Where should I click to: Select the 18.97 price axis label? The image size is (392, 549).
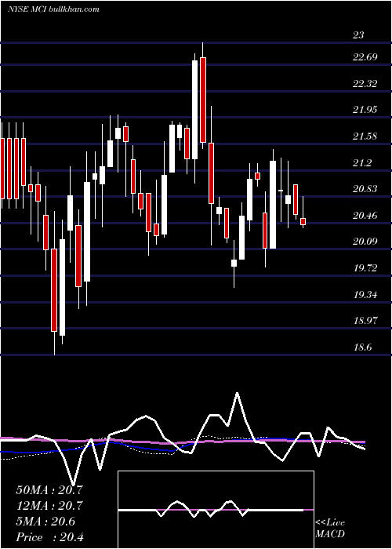pos(365,321)
